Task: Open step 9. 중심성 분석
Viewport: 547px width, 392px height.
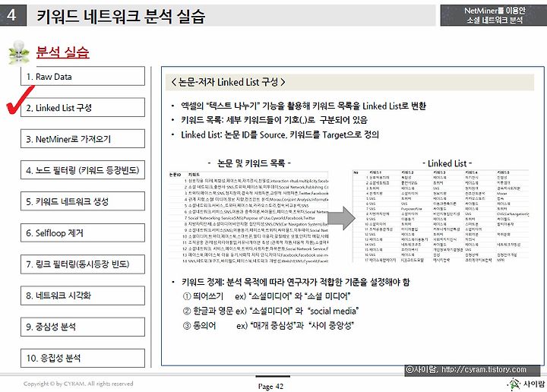Action: [x=83, y=327]
